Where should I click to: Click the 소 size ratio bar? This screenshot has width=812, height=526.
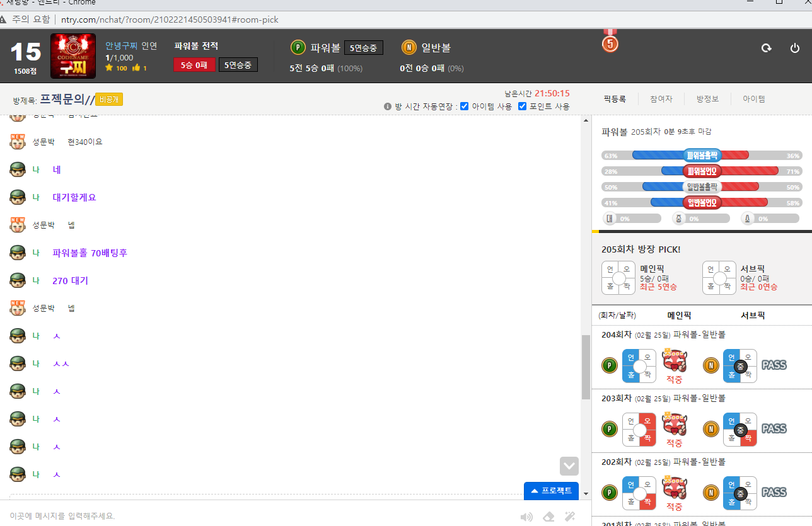(770, 219)
